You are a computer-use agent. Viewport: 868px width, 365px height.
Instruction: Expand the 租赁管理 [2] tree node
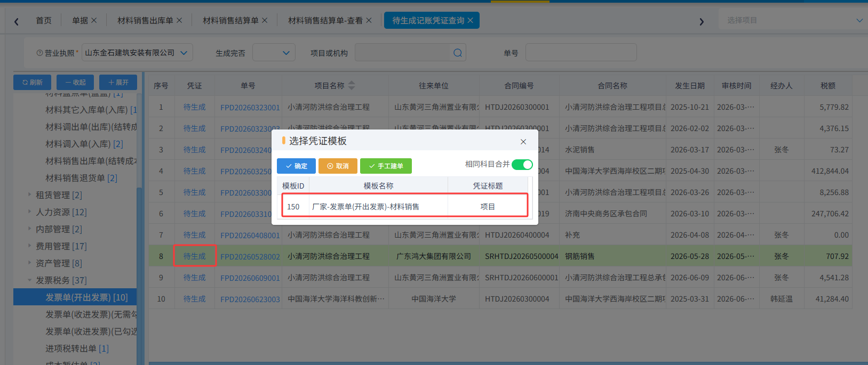coord(29,194)
